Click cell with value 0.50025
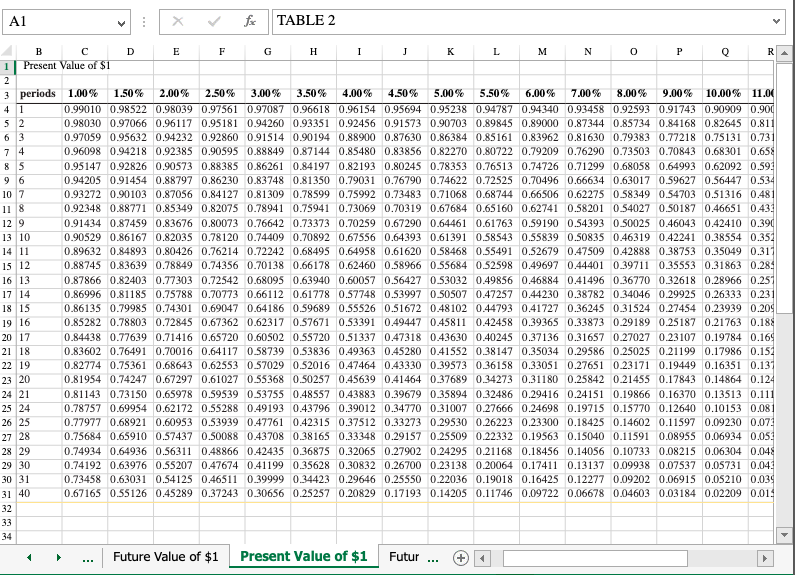The image size is (798, 575). click(634, 223)
